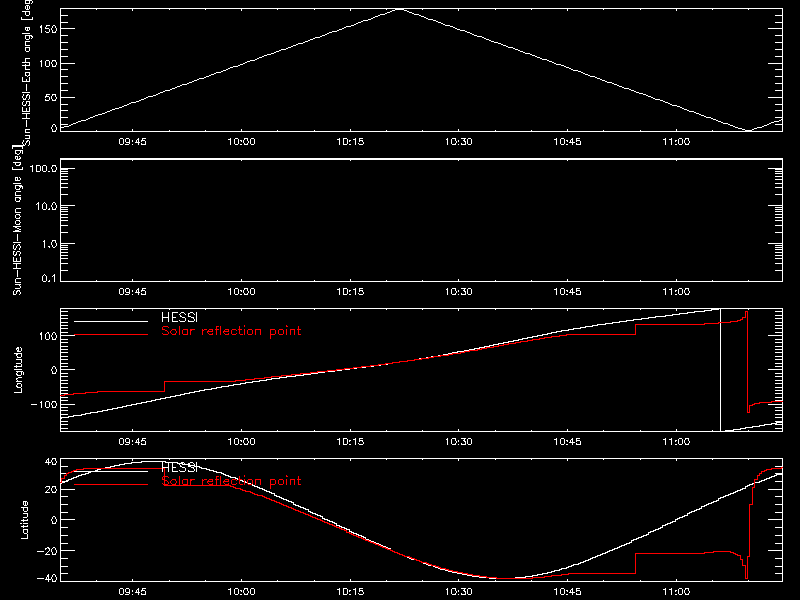The width and height of the screenshot is (800, 600).
Task: Click 10:15 label under Latitude plot
Action: [350, 591]
